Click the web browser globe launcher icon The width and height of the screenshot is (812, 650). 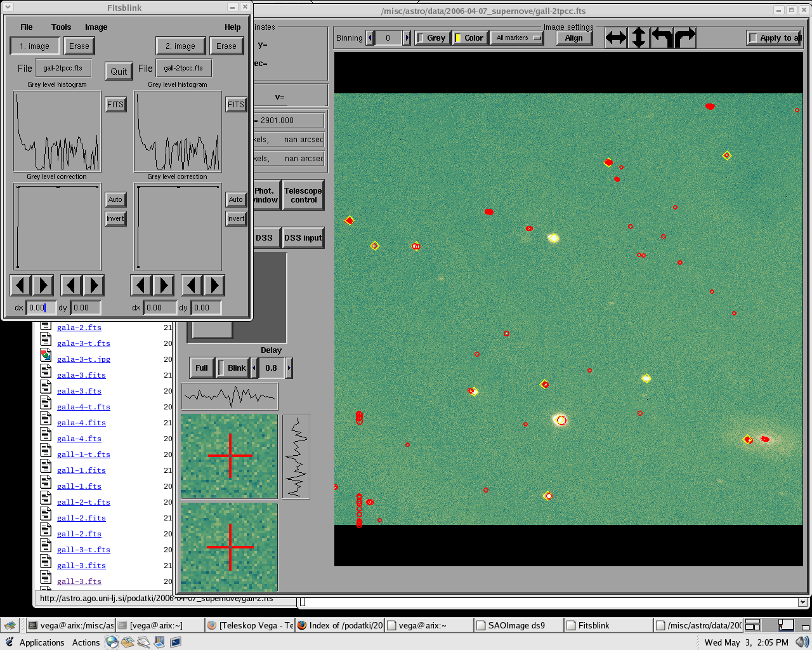point(112,642)
